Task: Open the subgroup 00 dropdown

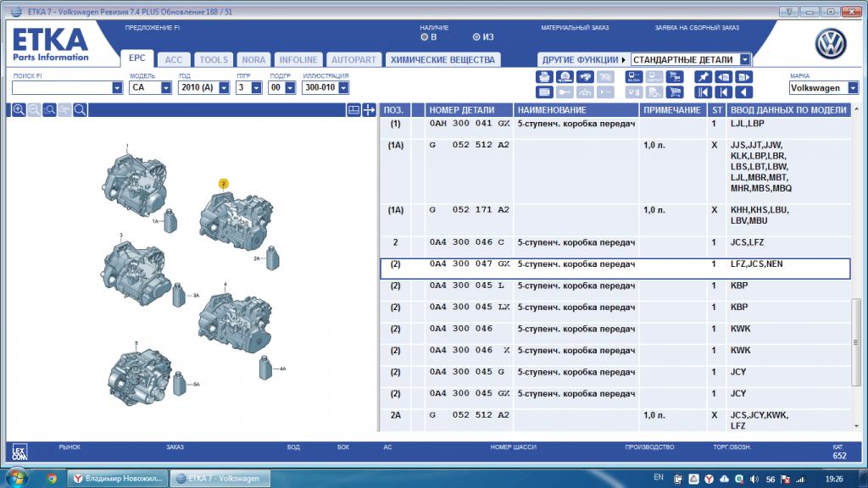Action: click(x=290, y=87)
